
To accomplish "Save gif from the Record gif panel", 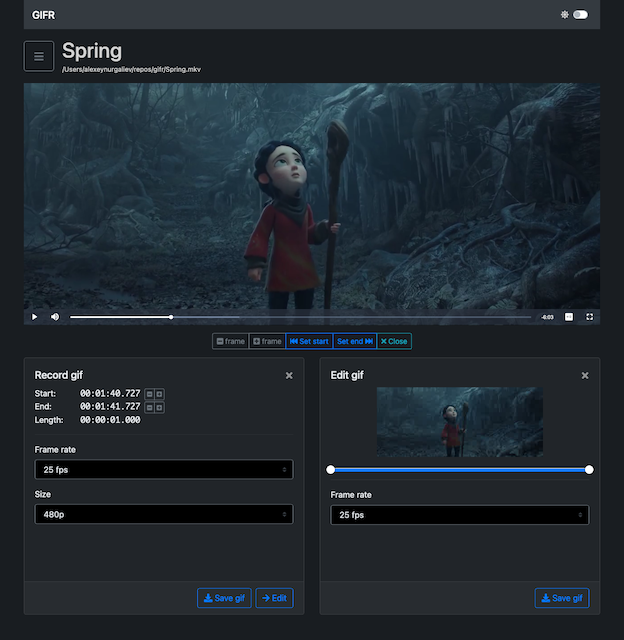I will (224, 598).
